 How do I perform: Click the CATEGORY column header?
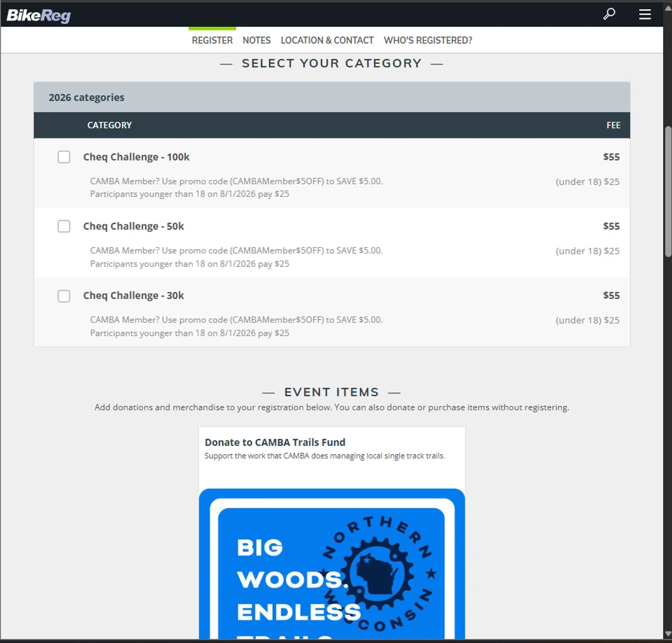coord(109,125)
